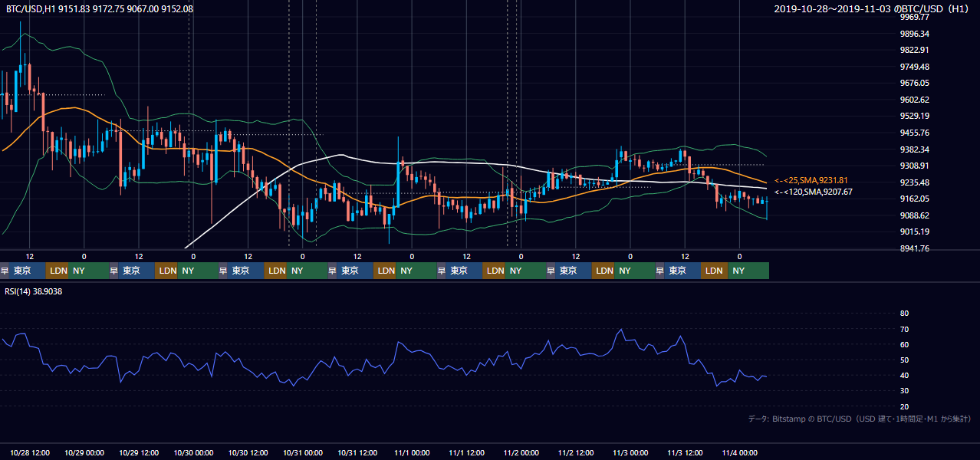Select the 11/4 00:00 date label
This screenshot has height=460, width=980.
[x=739, y=452]
